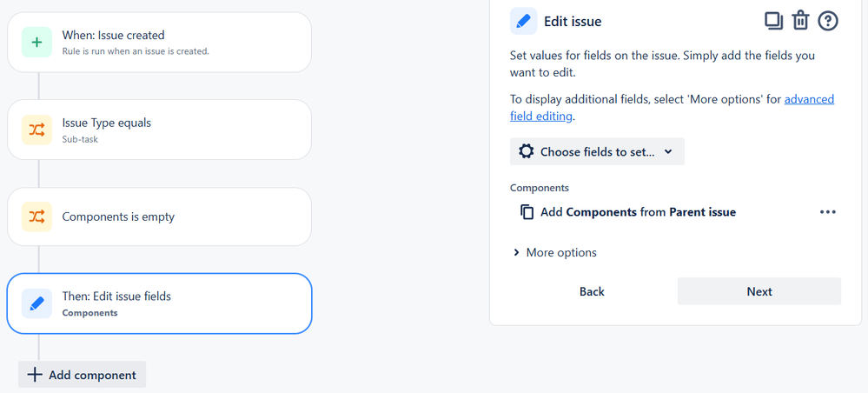Delete the component with the trash icon
Image resolution: width=868 pixels, height=393 pixels.
click(x=800, y=21)
